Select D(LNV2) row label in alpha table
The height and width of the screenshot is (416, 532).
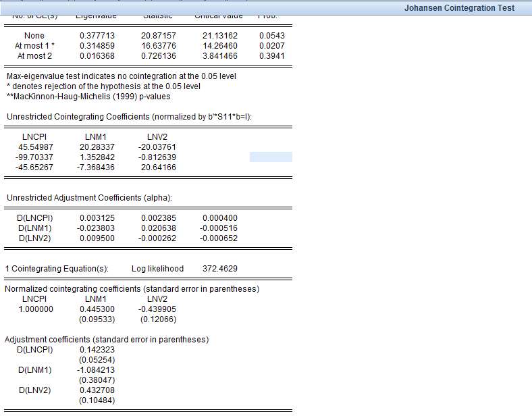(x=34, y=238)
